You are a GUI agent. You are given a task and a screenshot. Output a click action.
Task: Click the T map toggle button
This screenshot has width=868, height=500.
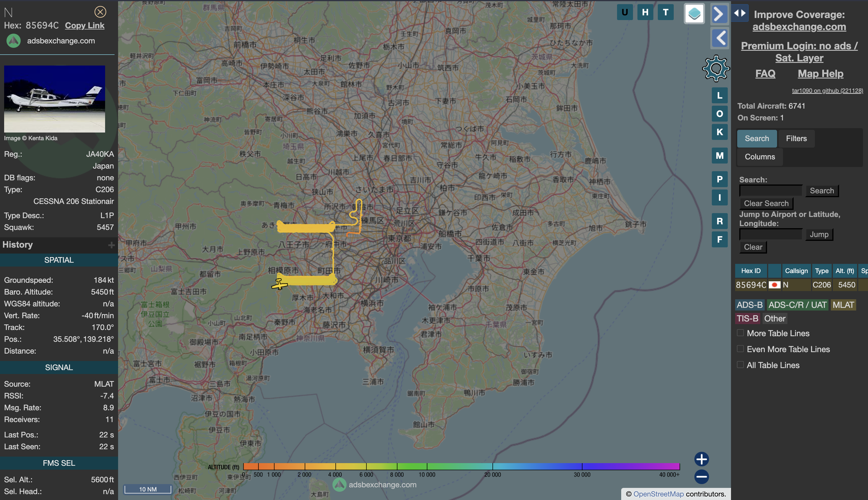click(x=665, y=12)
